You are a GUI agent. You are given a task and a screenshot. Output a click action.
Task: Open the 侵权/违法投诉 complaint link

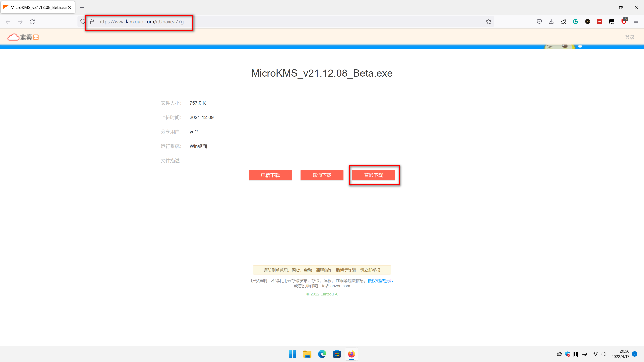(x=380, y=281)
